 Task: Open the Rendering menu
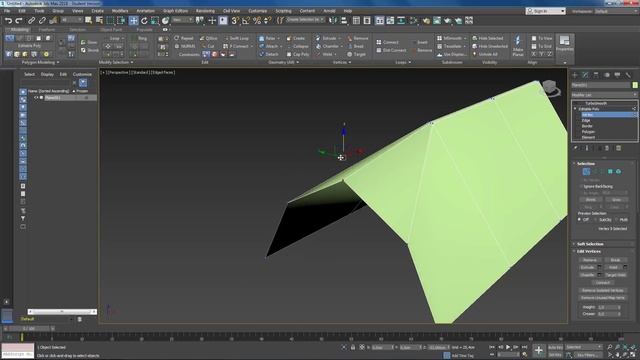205,11
